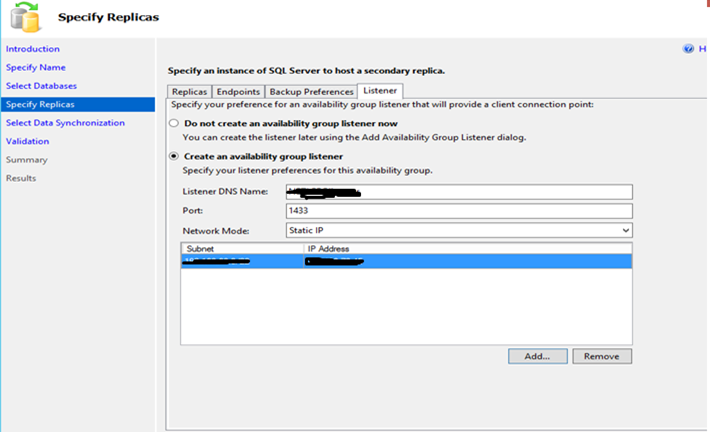Open the Select Databases step
This screenshot has height=432, width=710.
(x=41, y=86)
